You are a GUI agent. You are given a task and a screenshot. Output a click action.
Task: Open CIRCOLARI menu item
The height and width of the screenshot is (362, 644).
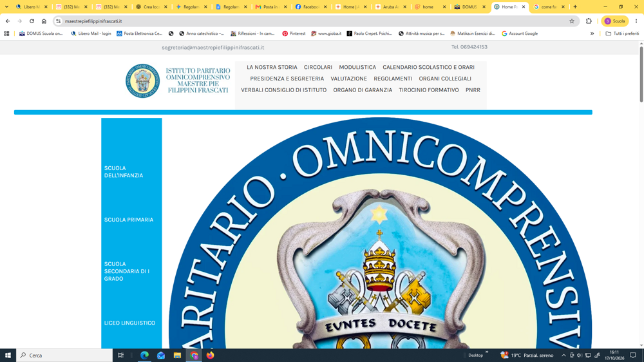point(318,67)
